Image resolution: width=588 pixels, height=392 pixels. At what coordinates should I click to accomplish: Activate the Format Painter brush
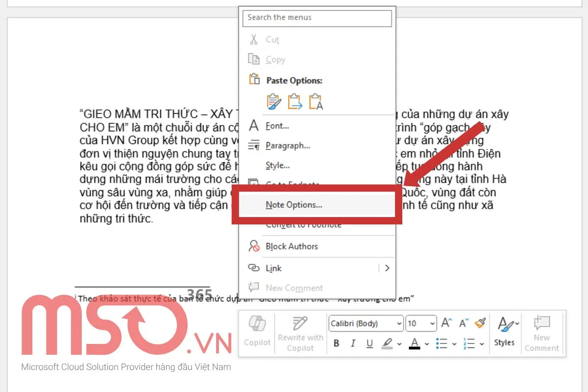(480, 323)
